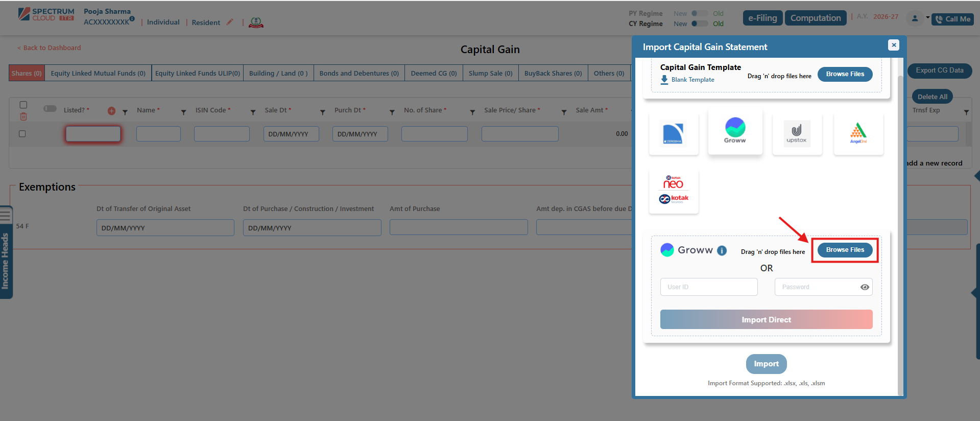Switch to Bonds and Debentures tab
Screen dimensions: 980x421
pos(359,73)
